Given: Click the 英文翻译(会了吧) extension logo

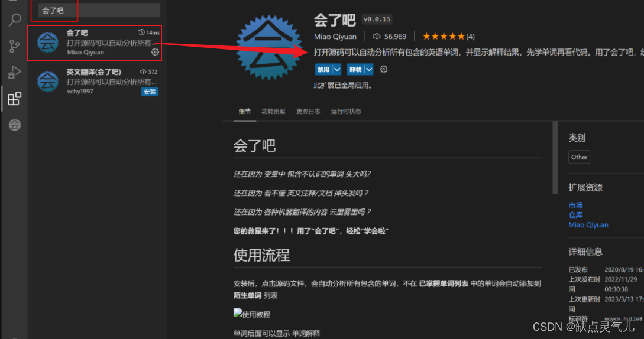Looking at the screenshot, I should [x=48, y=82].
